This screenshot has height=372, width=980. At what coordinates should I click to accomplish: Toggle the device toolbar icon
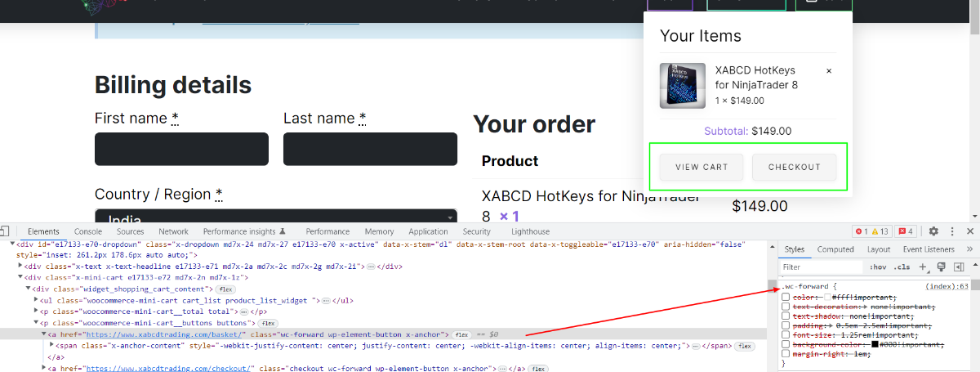click(4, 232)
